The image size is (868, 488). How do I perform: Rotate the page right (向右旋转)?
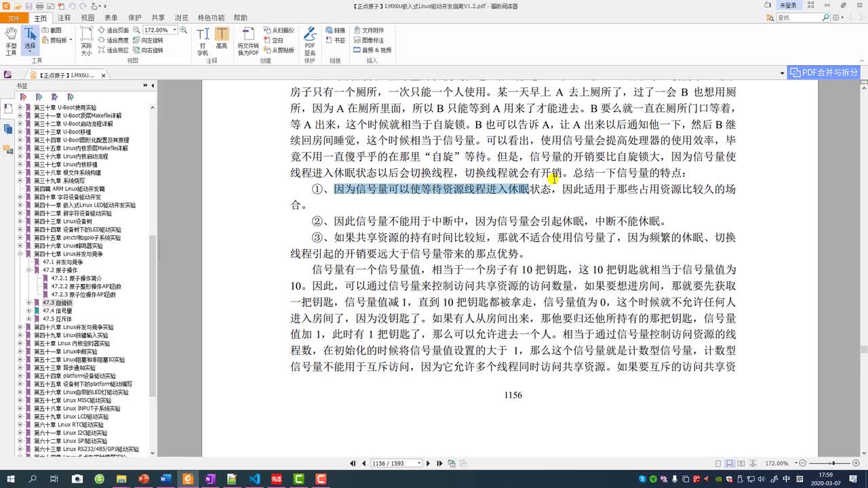click(x=148, y=49)
